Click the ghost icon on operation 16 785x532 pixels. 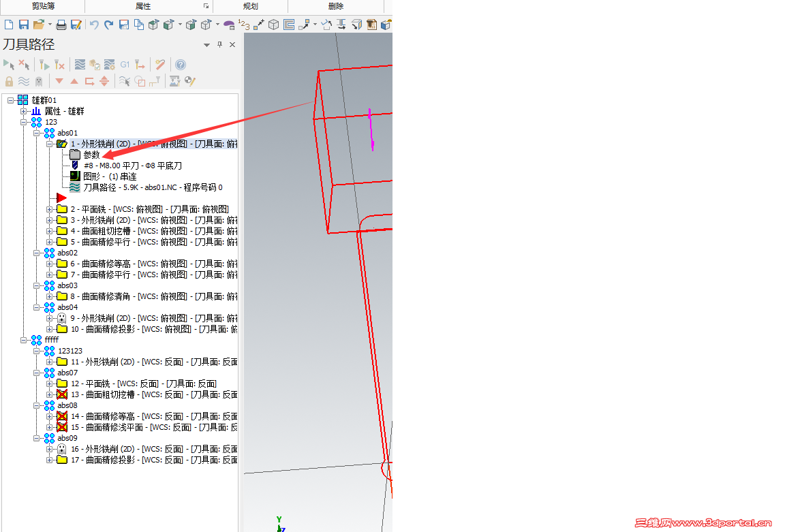(x=61, y=449)
